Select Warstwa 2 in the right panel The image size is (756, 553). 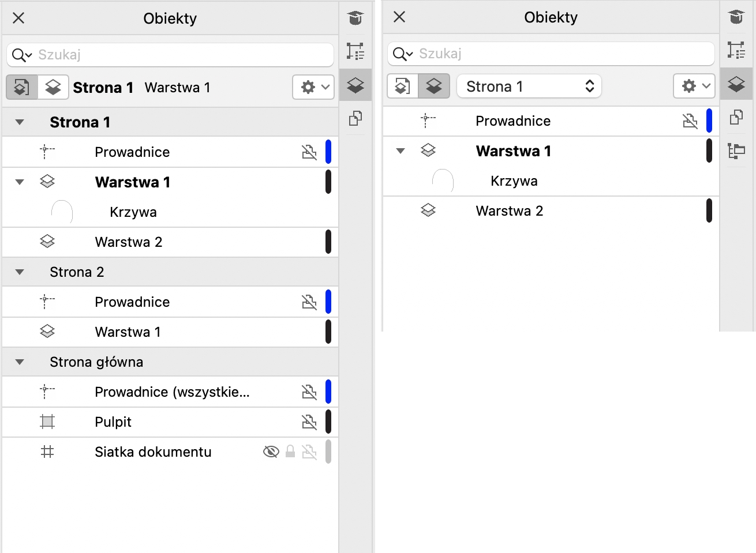pos(509,210)
